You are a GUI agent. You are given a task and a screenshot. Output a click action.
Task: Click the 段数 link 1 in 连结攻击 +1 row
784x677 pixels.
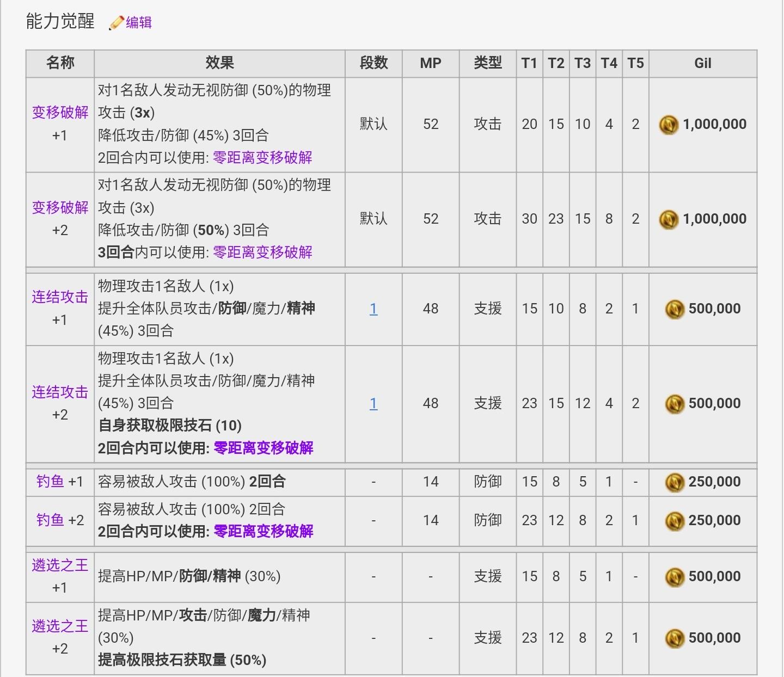point(373,309)
